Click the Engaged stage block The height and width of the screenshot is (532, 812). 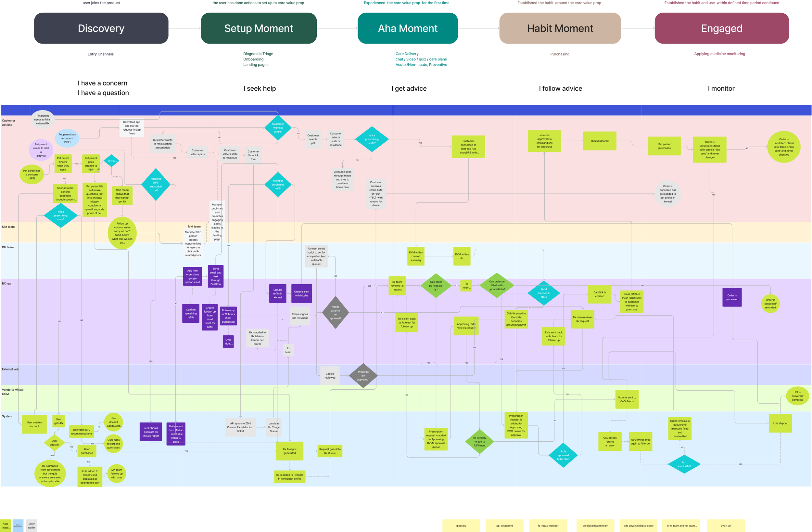(x=722, y=28)
